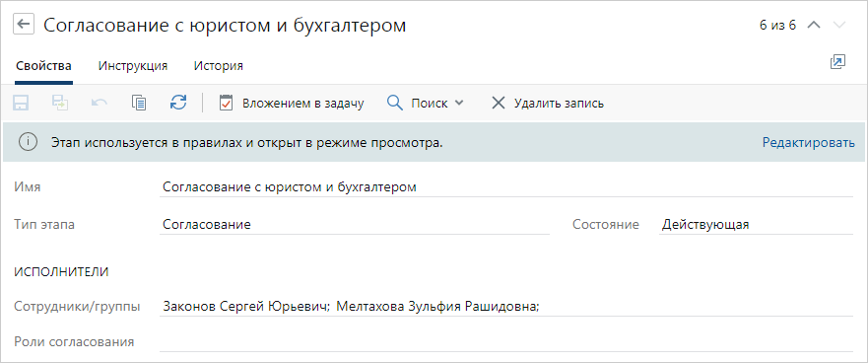
Task: Click the Роли согласования field
Action: (506, 342)
